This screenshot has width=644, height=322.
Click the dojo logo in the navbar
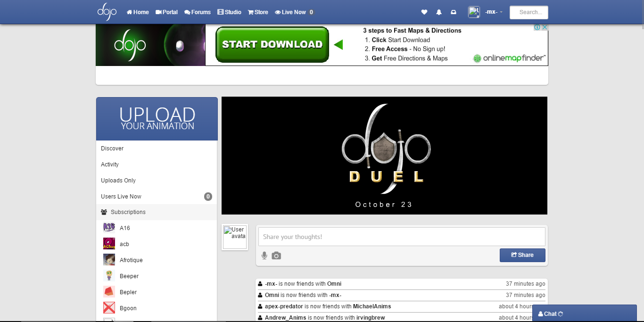(x=107, y=12)
